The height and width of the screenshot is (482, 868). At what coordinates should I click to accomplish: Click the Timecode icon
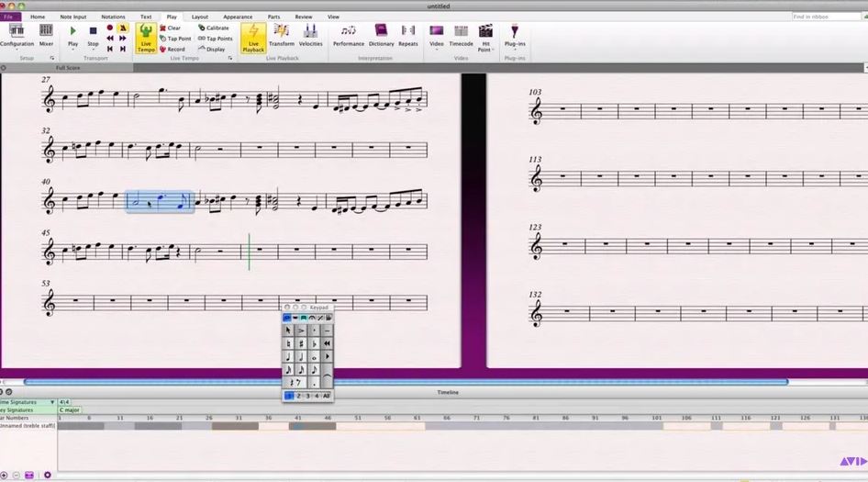(462, 36)
